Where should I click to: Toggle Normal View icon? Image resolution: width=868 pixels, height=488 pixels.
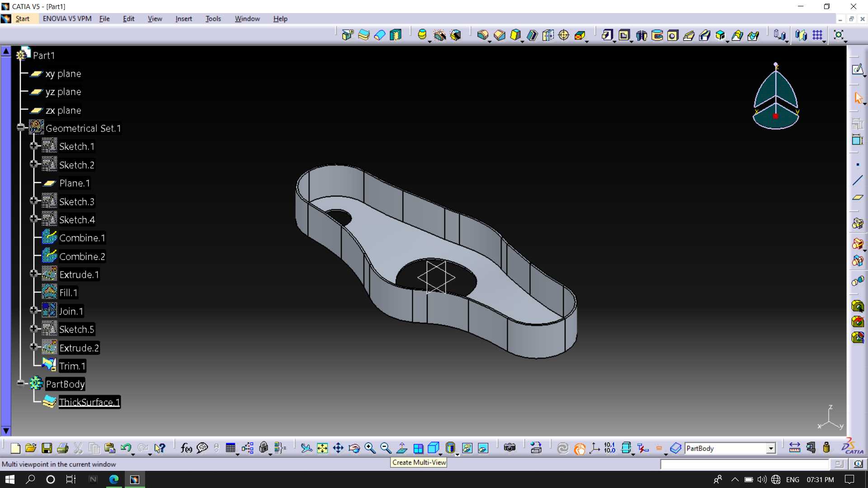(x=401, y=448)
